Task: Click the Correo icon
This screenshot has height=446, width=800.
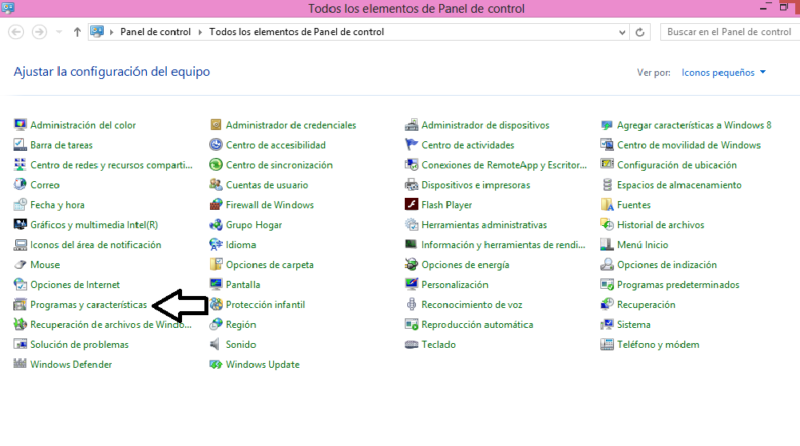Action: (x=20, y=185)
